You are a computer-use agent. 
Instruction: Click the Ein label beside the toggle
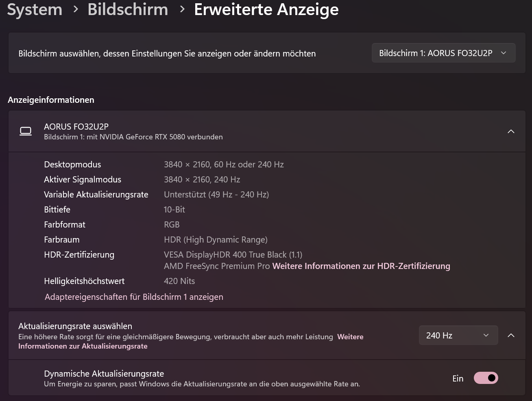coord(458,378)
